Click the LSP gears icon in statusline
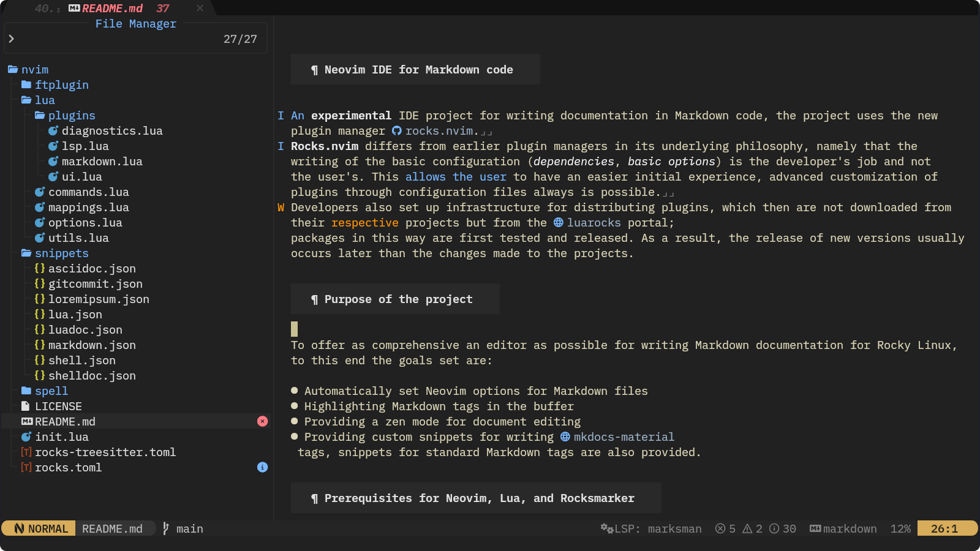Image resolution: width=980 pixels, height=551 pixels. click(606, 528)
